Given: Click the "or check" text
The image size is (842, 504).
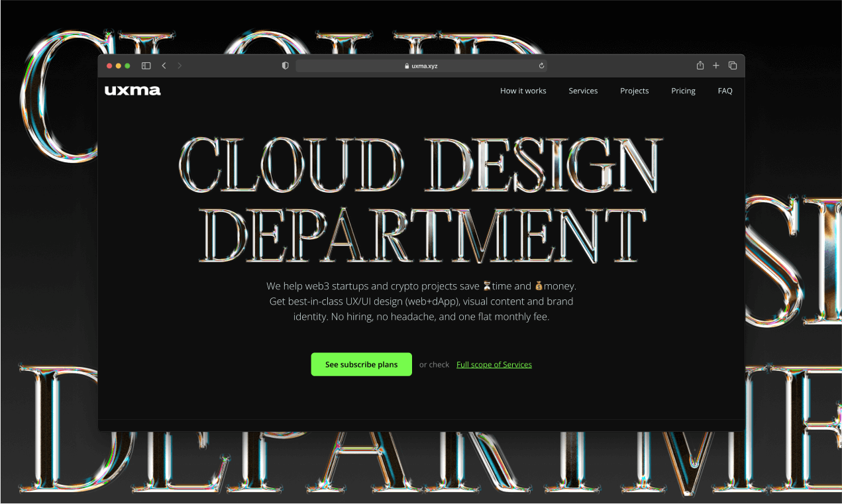Looking at the screenshot, I should 434,364.
